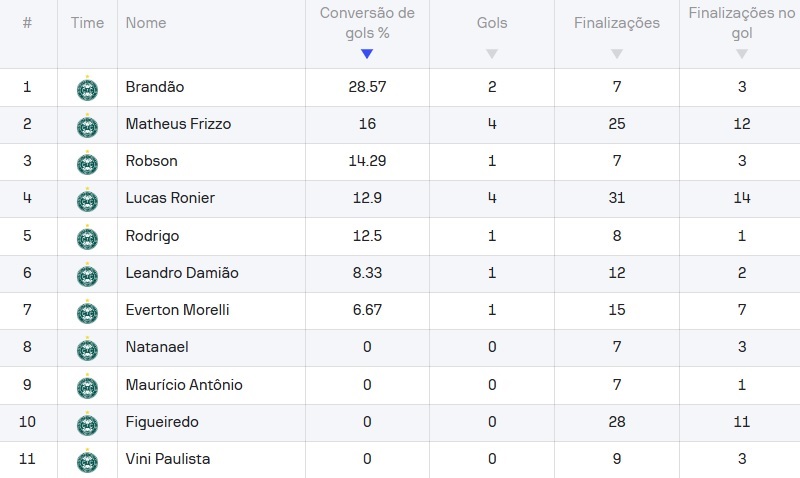Click the team crest in Rodrigo's row
800x478 pixels.
click(87, 237)
